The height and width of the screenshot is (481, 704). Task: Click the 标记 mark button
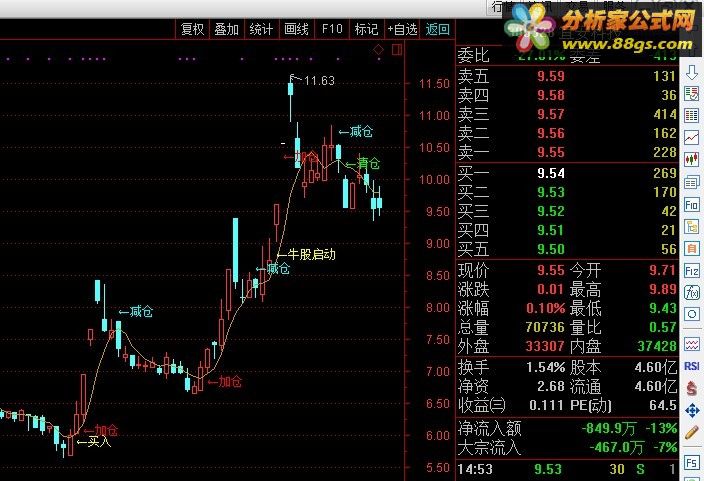point(366,30)
